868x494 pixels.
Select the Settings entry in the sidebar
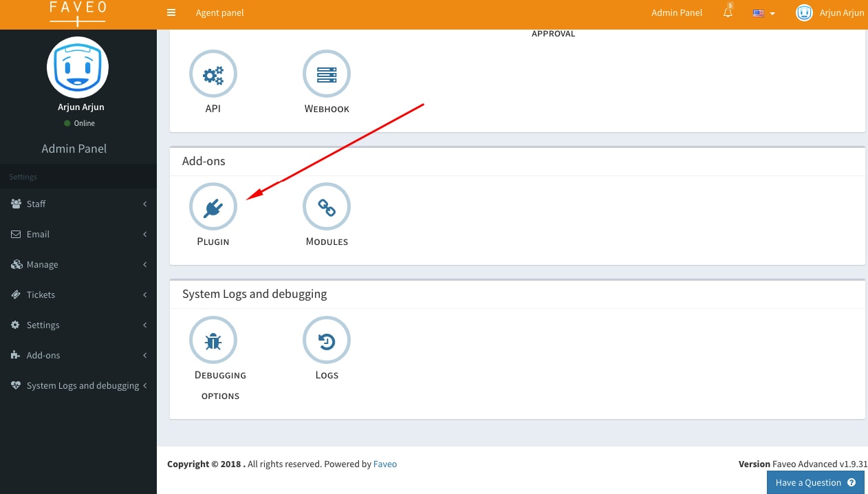(43, 325)
